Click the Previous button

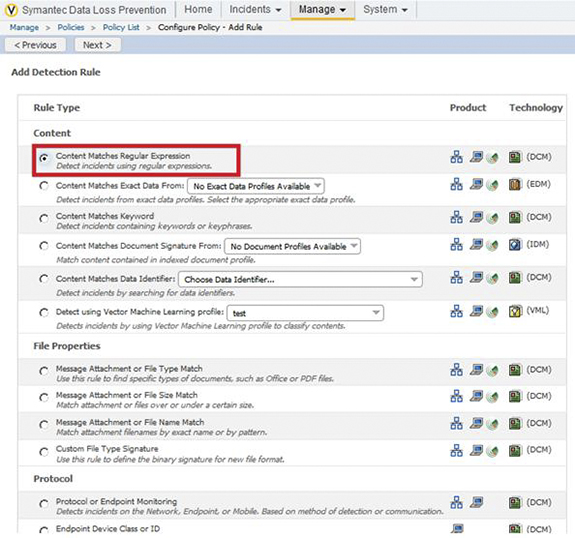click(x=35, y=45)
